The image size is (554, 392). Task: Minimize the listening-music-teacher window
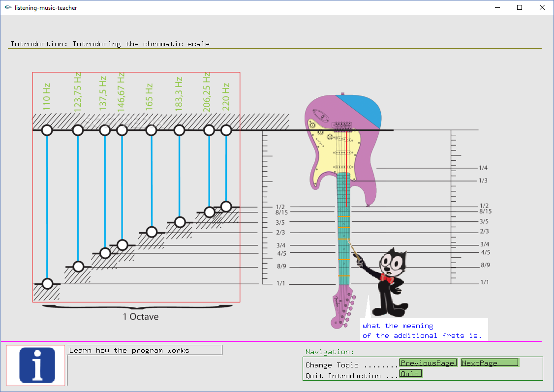[497, 7]
